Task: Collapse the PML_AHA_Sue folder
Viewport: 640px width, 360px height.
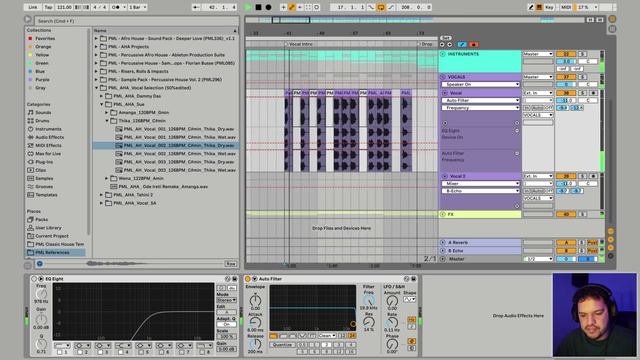Action: point(102,104)
